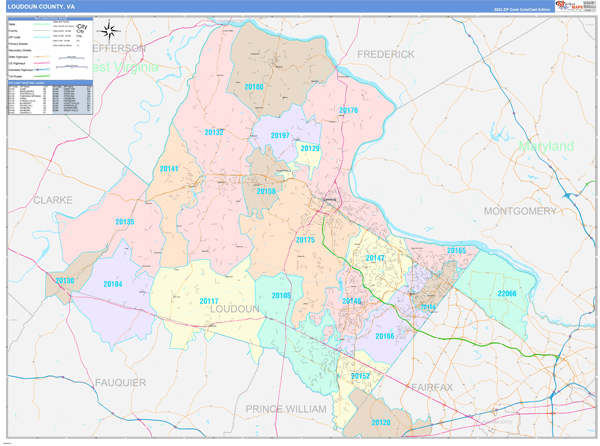Click the ZIP Code ColorCast Edition subtitle

(522, 9)
